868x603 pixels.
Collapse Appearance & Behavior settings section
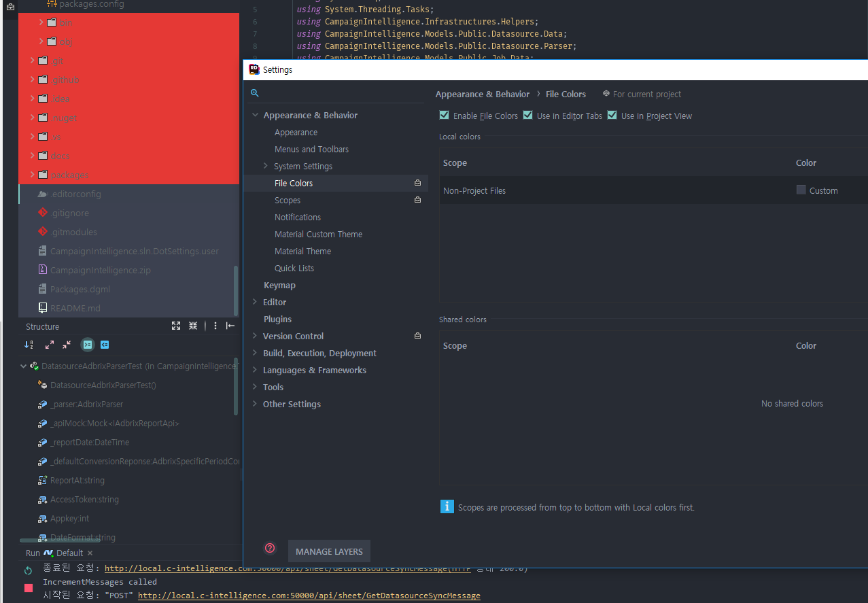255,116
